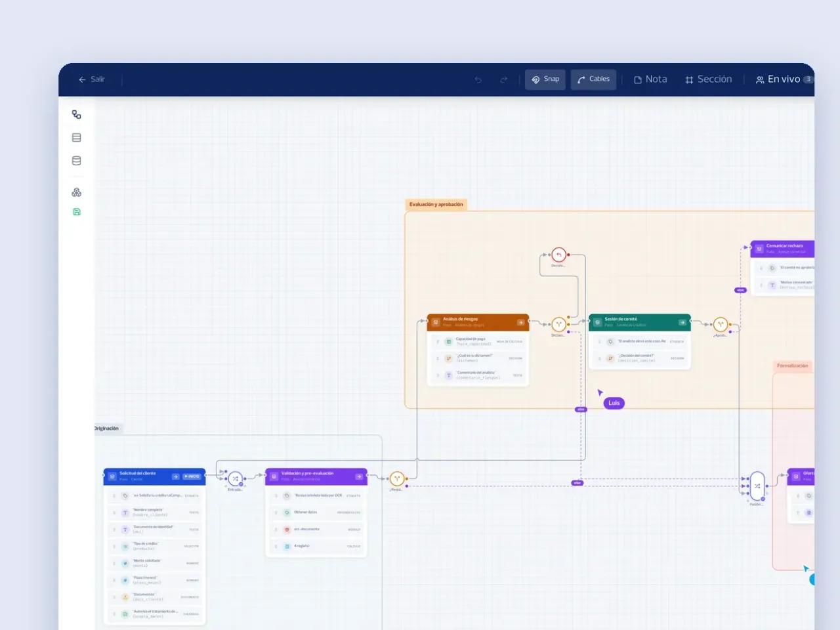Viewport: 840px width, 630px height.
Task: Select the Monto solicitado field row
Action: click(x=155, y=563)
